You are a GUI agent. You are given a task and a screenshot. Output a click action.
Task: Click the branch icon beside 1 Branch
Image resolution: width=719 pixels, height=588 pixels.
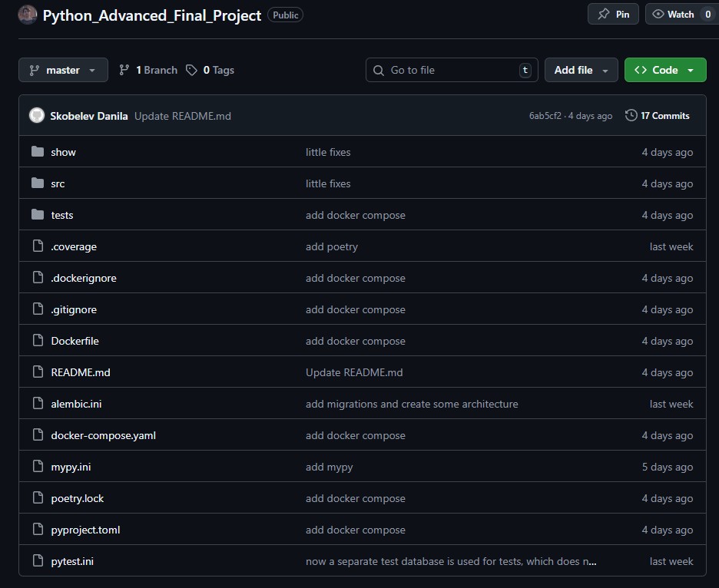coord(124,70)
